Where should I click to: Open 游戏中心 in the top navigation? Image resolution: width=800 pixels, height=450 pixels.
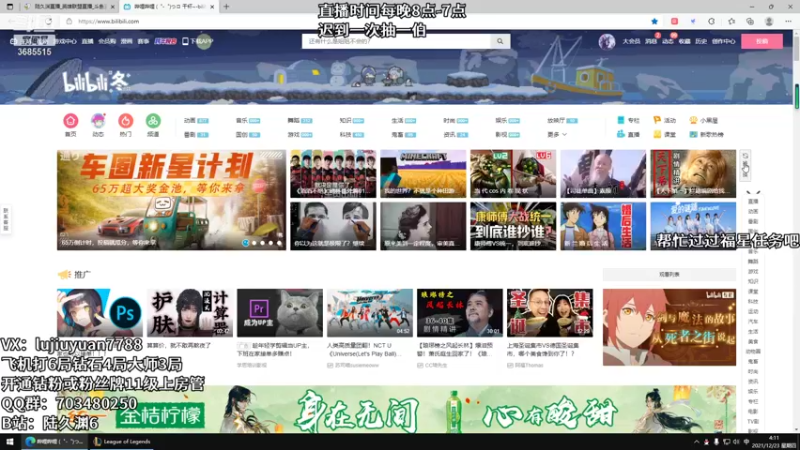tap(65, 41)
